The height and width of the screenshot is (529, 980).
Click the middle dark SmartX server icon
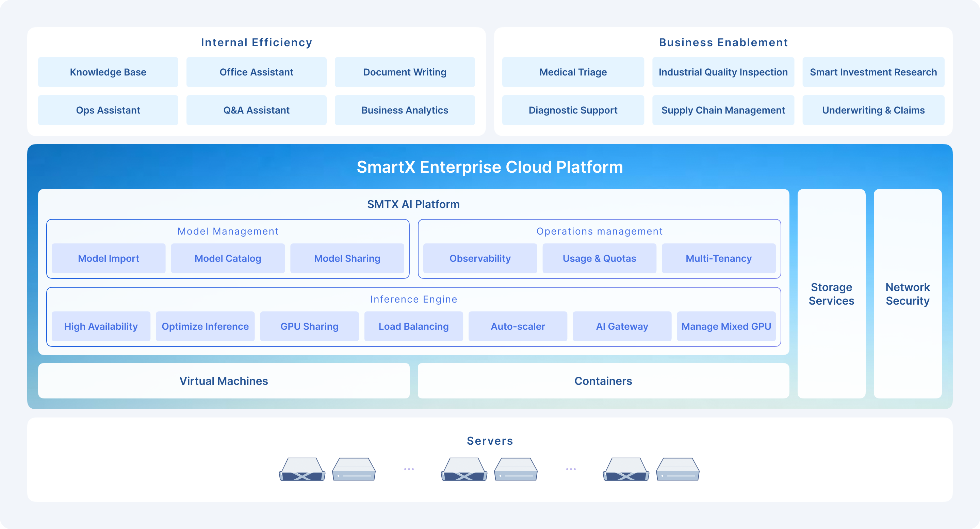click(x=464, y=469)
